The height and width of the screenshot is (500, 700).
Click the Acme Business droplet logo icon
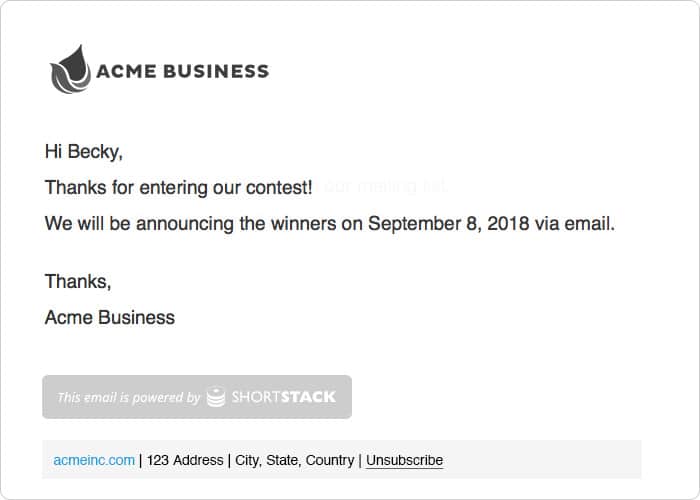[x=70, y=70]
